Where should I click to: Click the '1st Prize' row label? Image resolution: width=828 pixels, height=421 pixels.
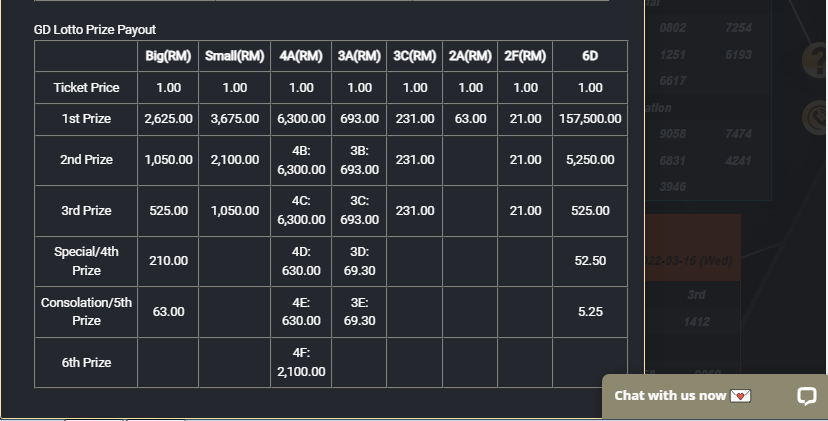coord(86,119)
